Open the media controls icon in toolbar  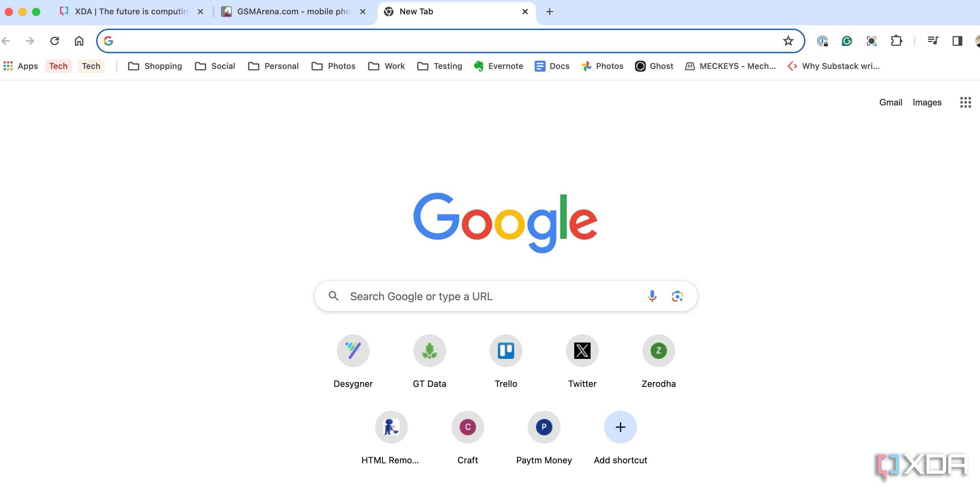933,41
